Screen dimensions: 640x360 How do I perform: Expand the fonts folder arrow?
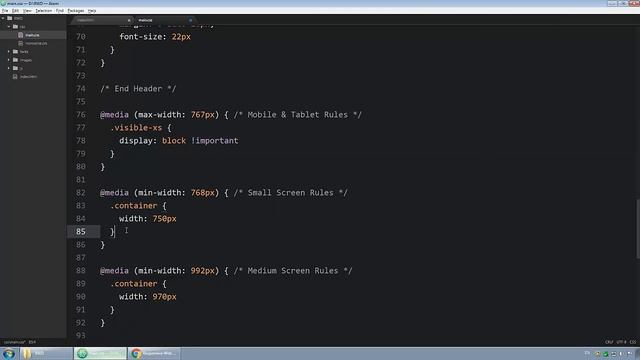pyautogui.click(x=9, y=51)
